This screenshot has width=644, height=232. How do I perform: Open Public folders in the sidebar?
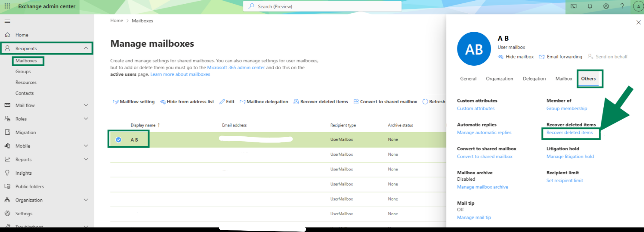click(x=30, y=186)
